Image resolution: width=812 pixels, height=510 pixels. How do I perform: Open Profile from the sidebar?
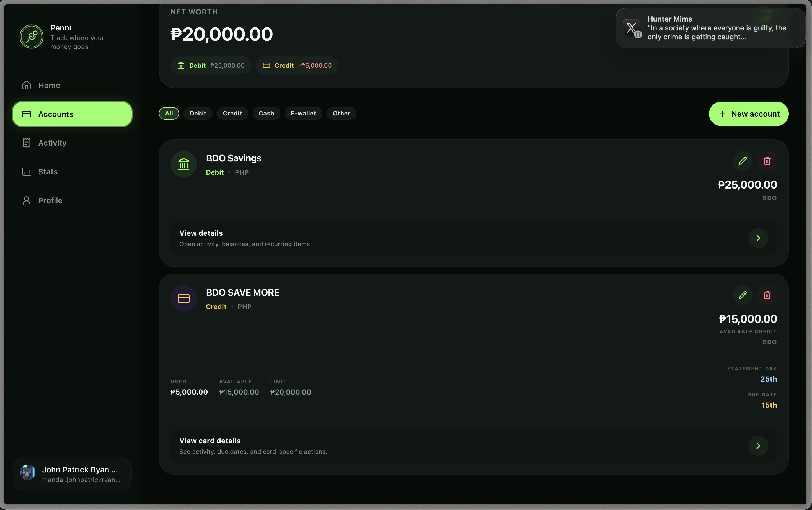[72, 200]
